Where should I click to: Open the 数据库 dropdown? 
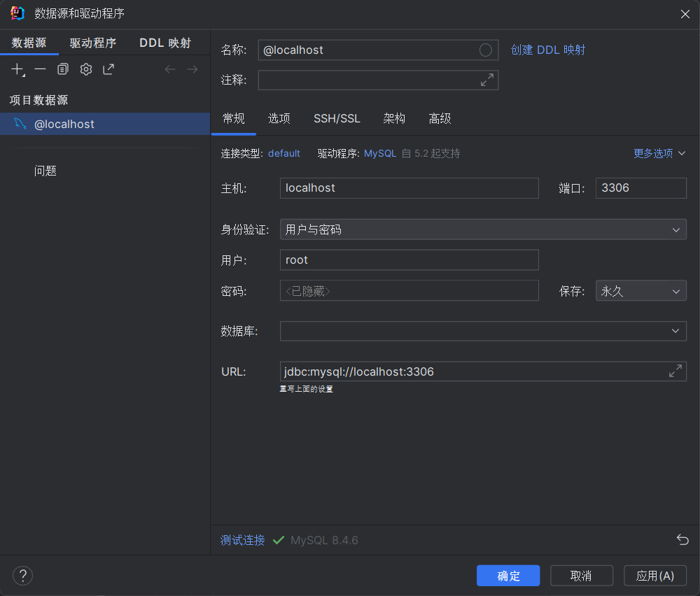(483, 331)
